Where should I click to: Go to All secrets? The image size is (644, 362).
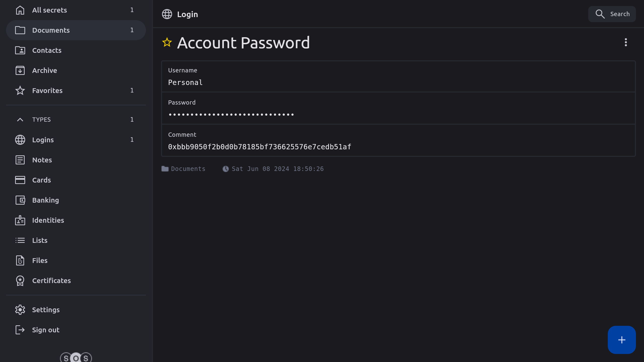click(50, 10)
